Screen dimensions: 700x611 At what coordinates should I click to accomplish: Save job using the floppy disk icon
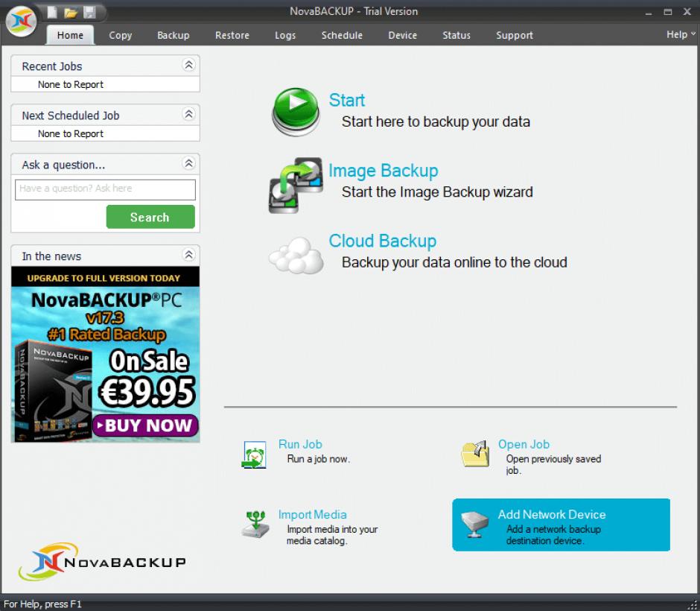(89, 12)
